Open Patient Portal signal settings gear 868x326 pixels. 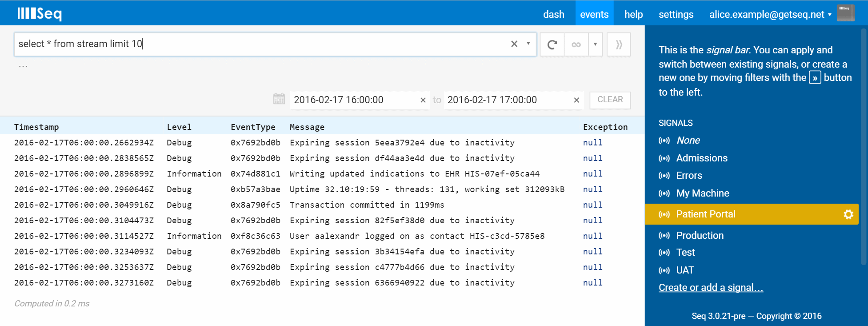point(848,214)
